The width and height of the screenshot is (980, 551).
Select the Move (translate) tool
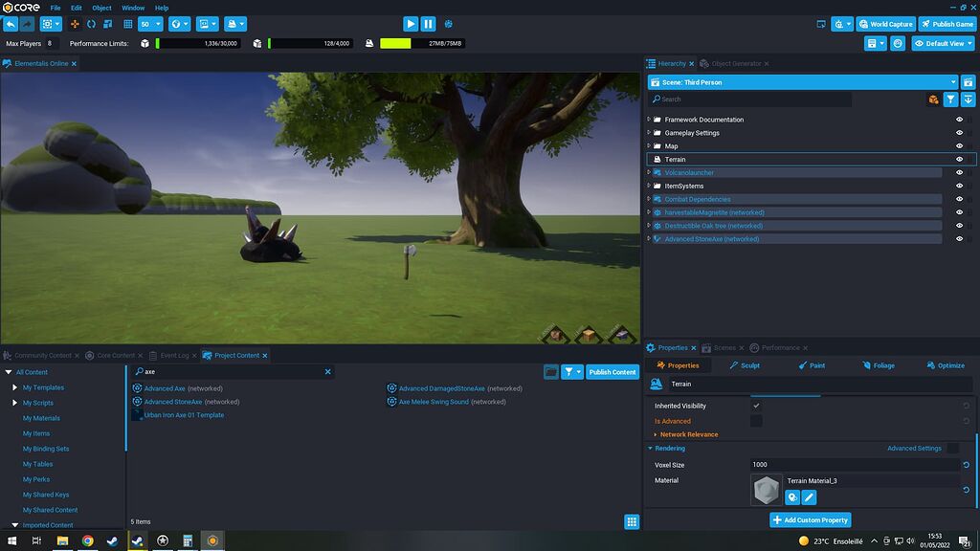[75, 24]
